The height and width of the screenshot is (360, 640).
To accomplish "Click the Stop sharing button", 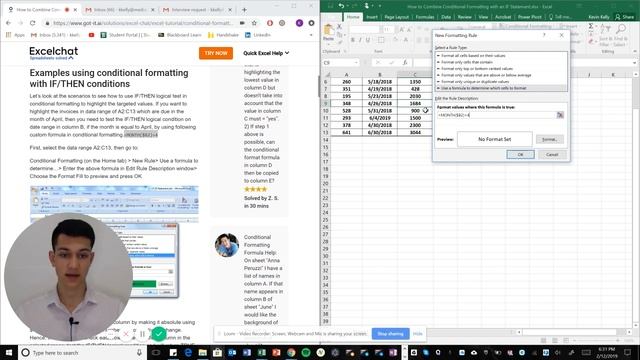I will coord(390,333).
